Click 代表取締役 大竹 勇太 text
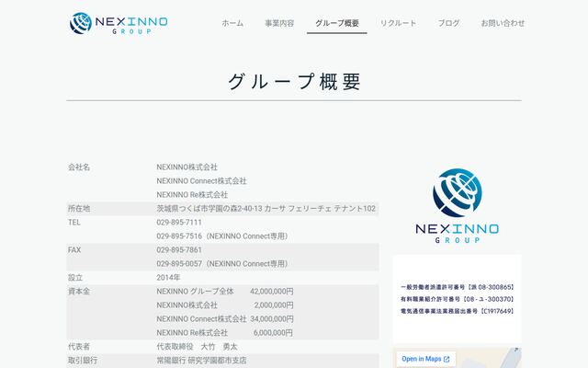588x368 pixels. pyautogui.click(x=197, y=347)
